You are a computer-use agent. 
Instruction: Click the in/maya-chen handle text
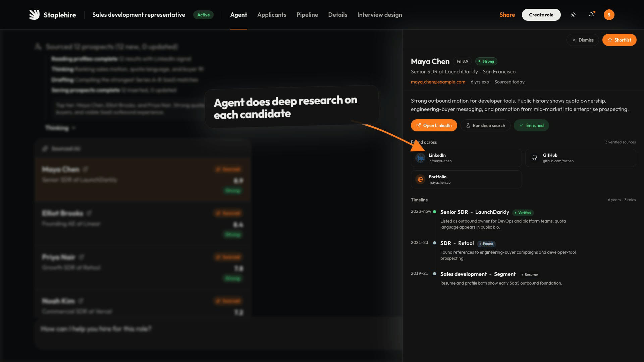coord(440,161)
